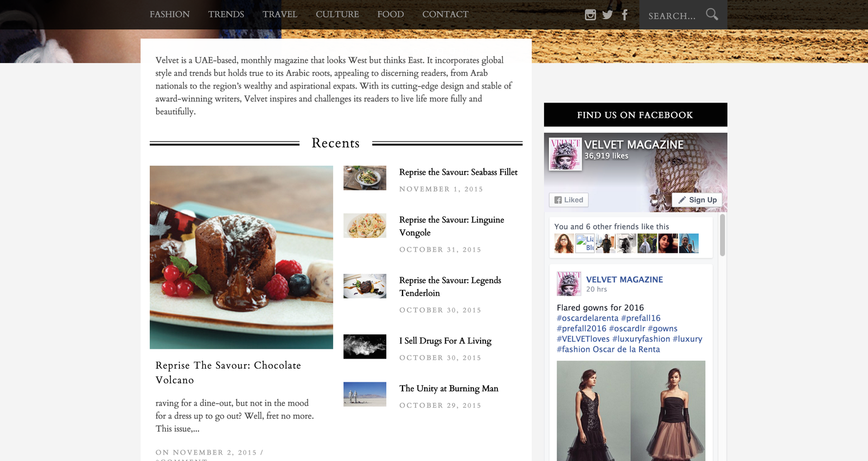Screen dimensions: 868x461
Task: Click the #oscardelarenta hashtag link
Action: [x=588, y=318]
